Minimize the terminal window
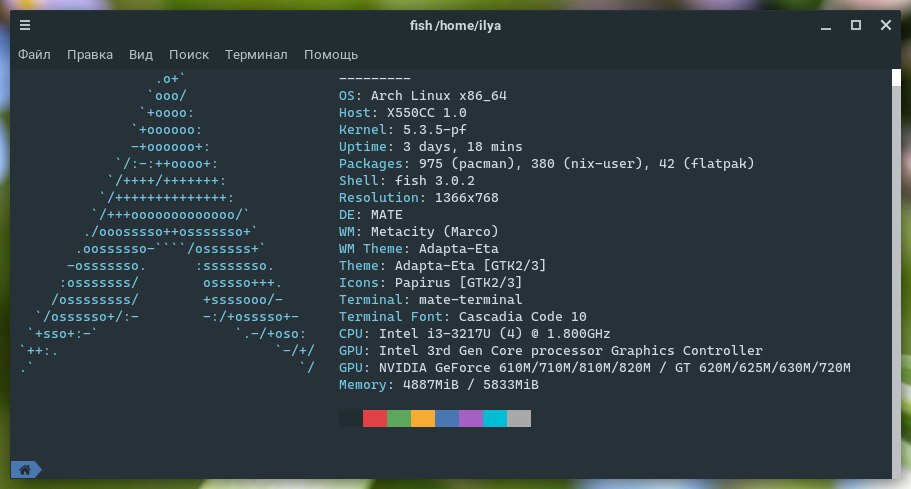Image resolution: width=911 pixels, height=489 pixels. tap(826, 26)
